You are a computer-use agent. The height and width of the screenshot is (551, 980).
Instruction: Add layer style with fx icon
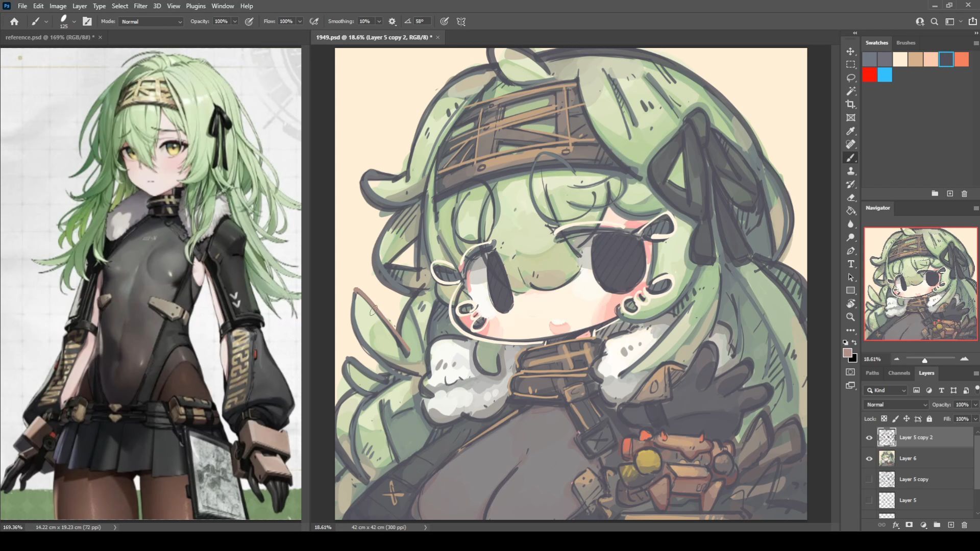[896, 524]
